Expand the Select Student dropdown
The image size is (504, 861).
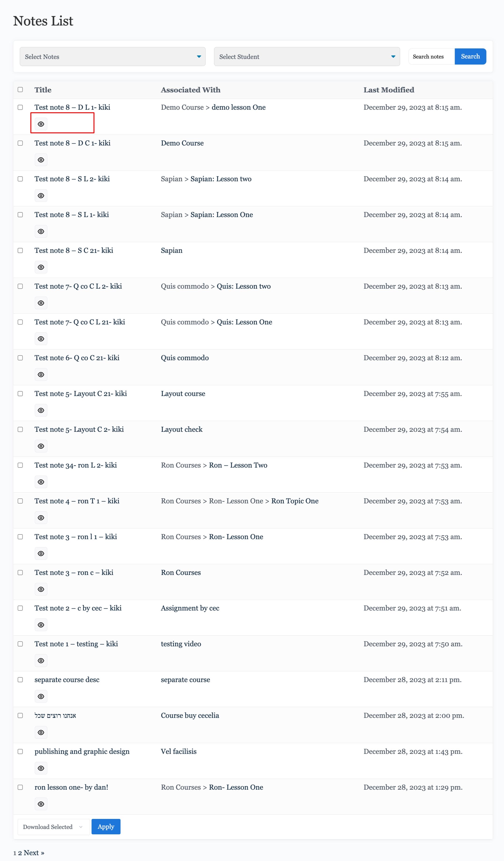point(307,57)
